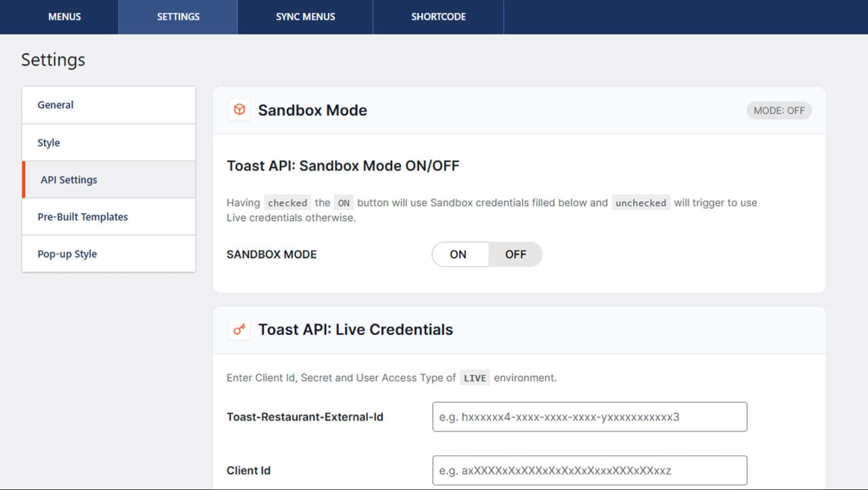Open Pre-Built Templates section
868x490 pixels.
pos(109,217)
